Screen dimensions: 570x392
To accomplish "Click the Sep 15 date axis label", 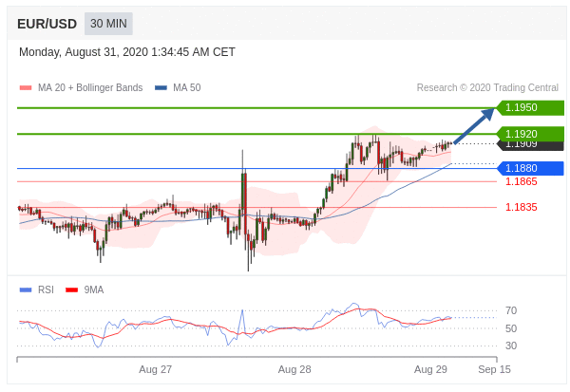I will coord(494,369).
